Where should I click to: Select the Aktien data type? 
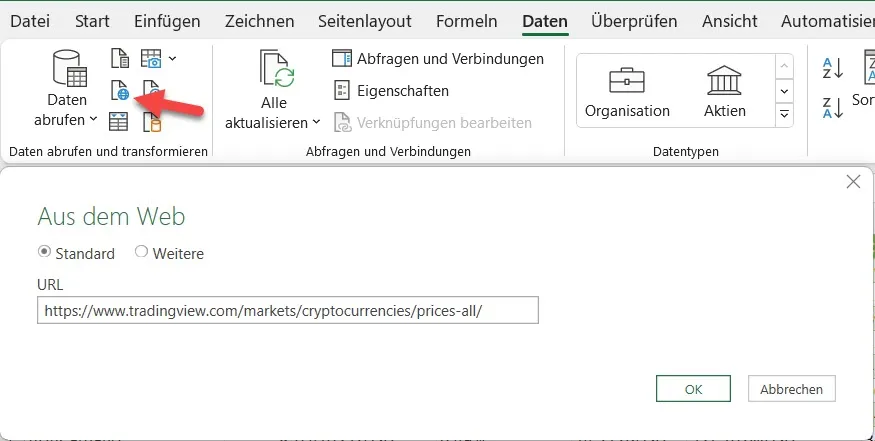point(724,92)
